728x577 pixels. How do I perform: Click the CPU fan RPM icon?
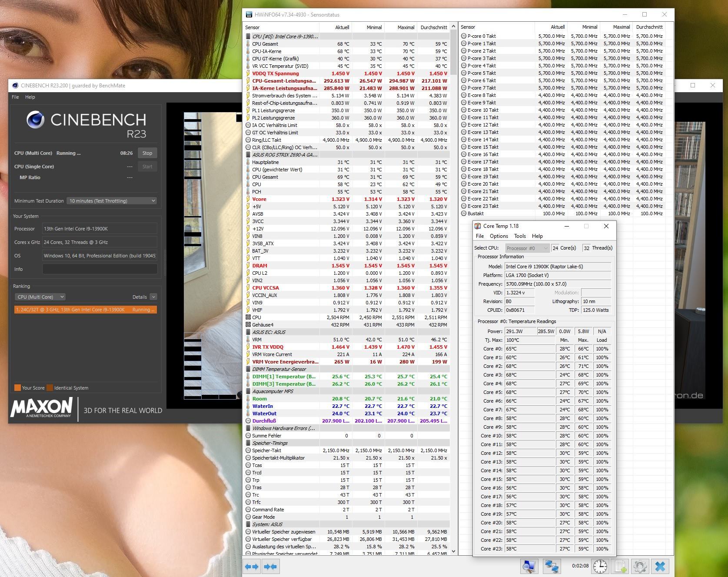pos(248,317)
